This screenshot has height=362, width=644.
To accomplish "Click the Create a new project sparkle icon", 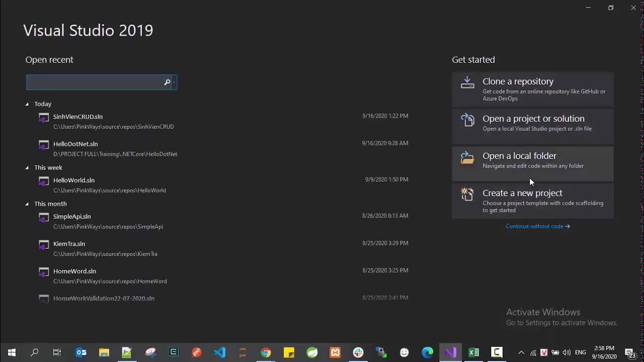I will point(467,194).
